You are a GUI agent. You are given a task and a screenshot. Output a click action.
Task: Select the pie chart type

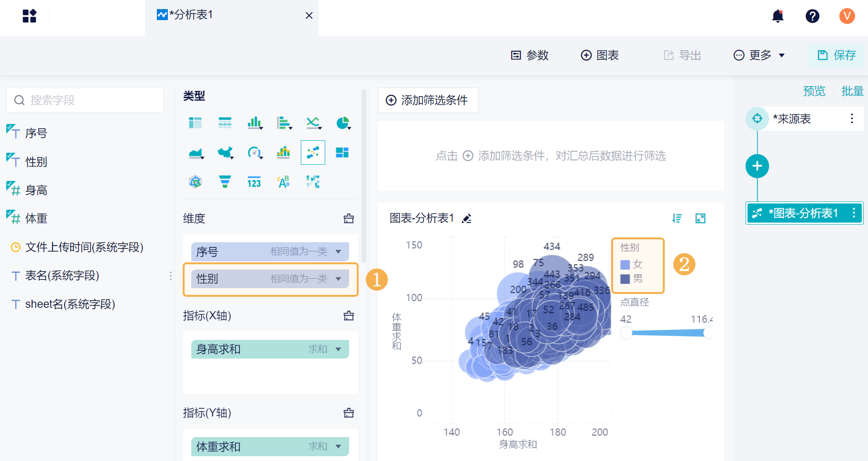coord(343,123)
